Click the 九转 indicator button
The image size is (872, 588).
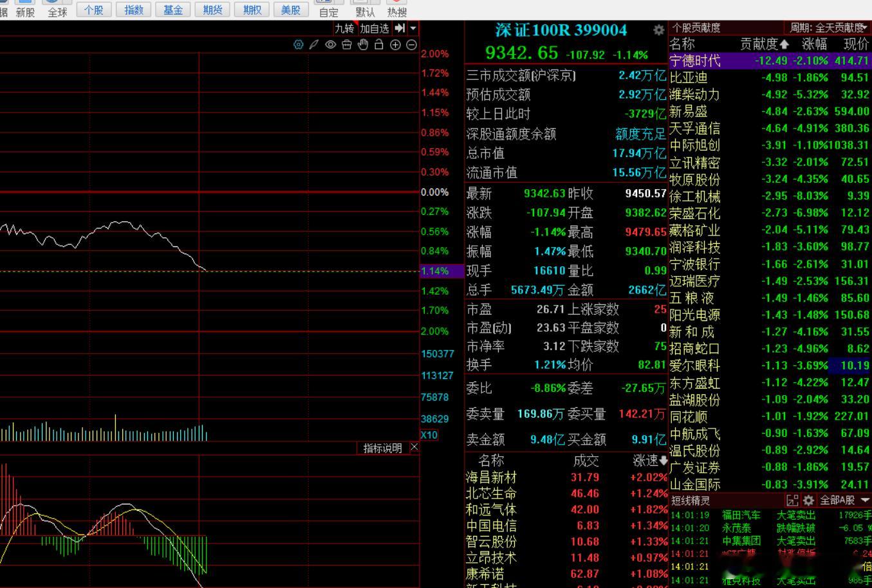(x=344, y=28)
